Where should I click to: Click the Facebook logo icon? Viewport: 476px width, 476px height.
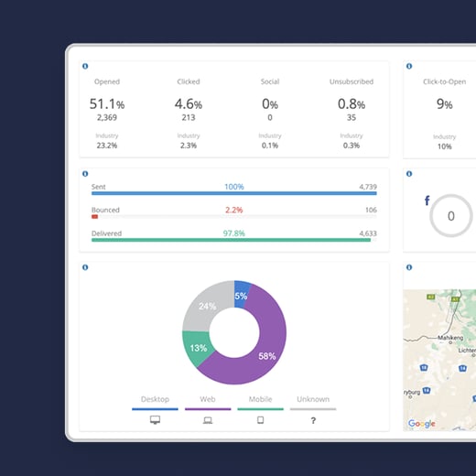(x=427, y=200)
